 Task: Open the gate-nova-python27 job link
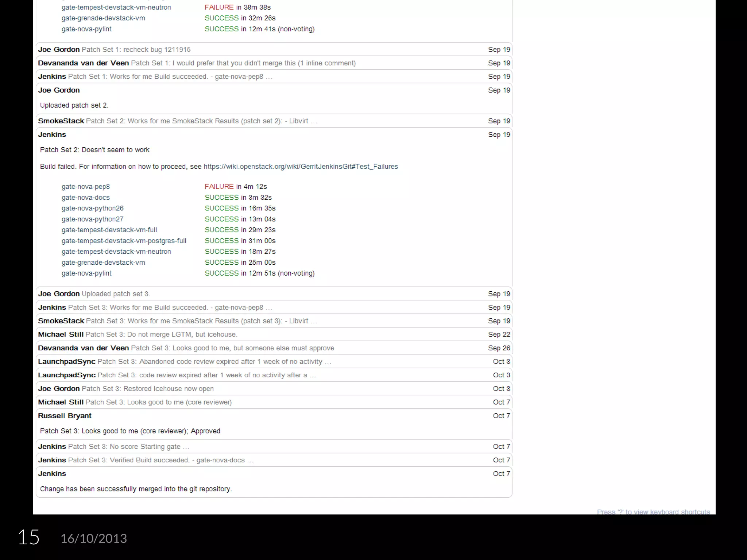(x=93, y=219)
